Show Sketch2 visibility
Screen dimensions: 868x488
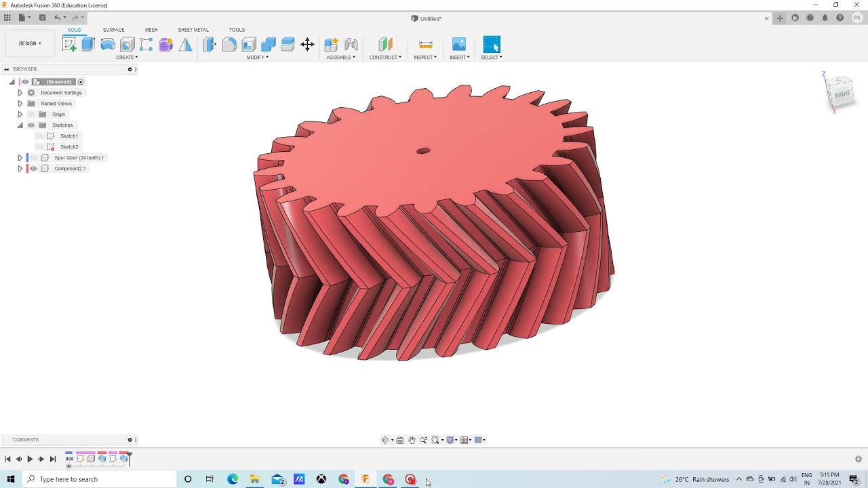tap(39, 147)
